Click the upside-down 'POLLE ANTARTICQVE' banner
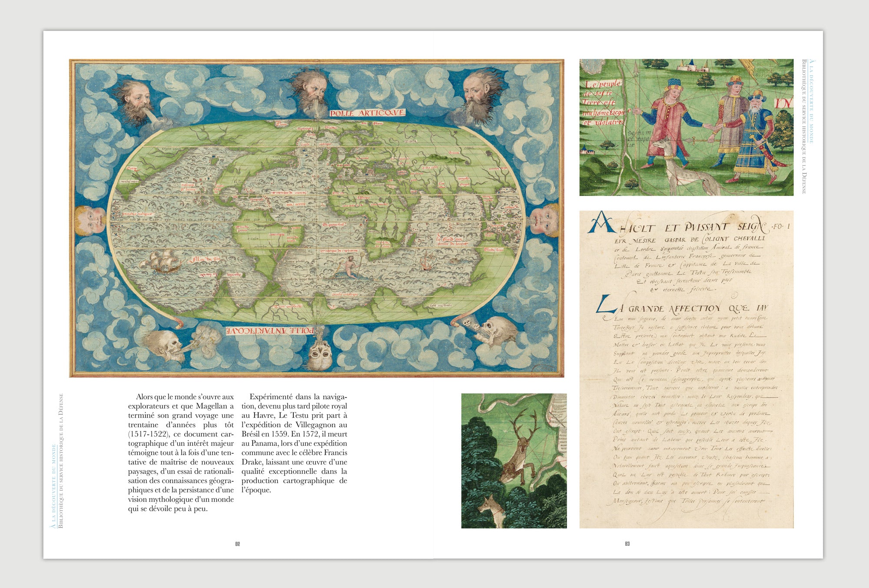The image size is (869, 588). [270, 331]
